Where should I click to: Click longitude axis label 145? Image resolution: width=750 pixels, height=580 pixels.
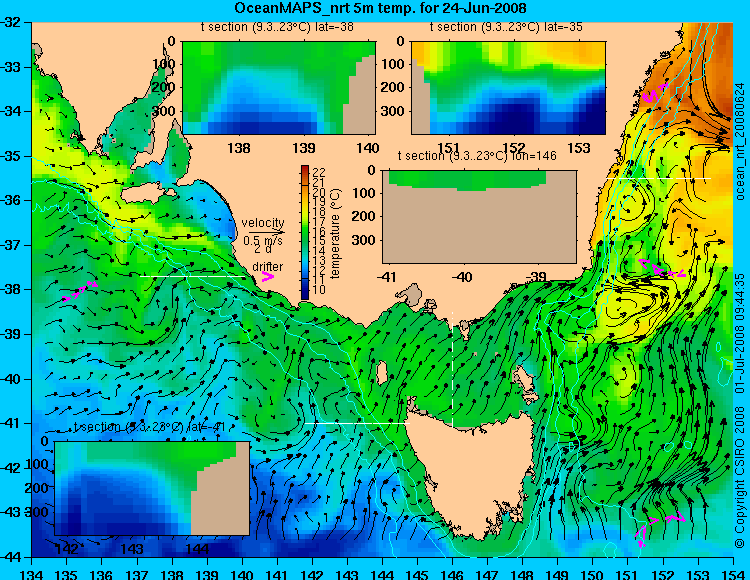point(418,574)
